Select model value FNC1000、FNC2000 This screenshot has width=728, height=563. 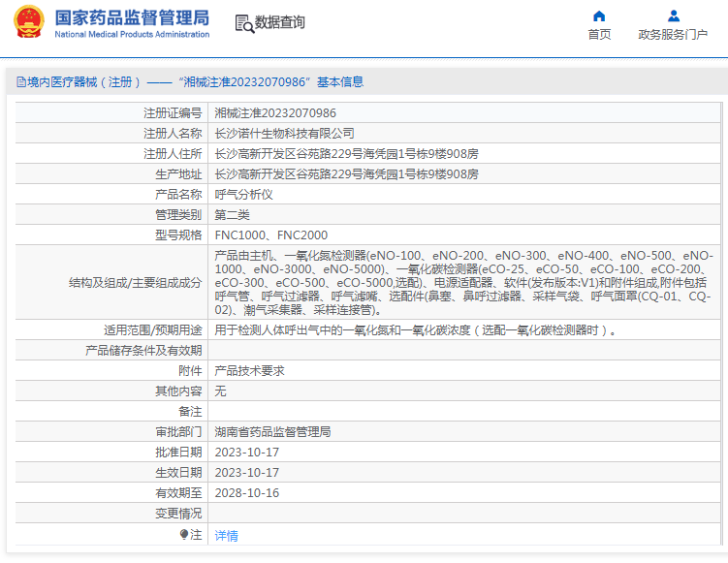(271, 235)
